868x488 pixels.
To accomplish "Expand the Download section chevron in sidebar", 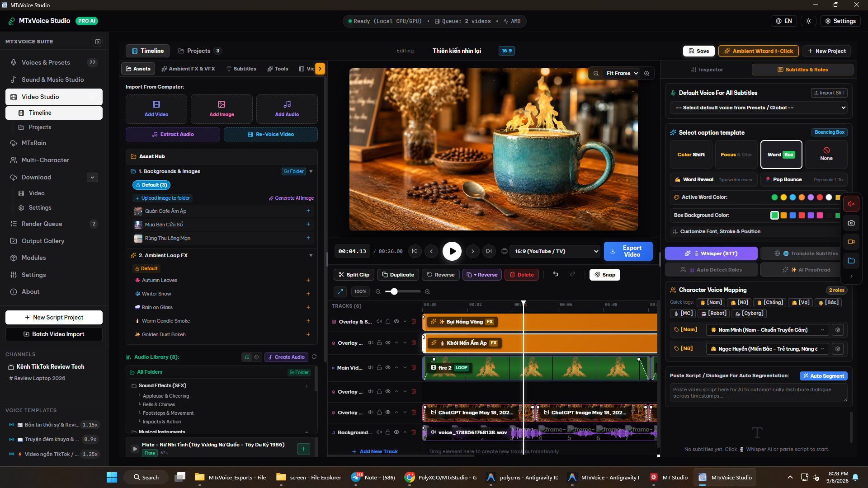I will [x=93, y=178].
